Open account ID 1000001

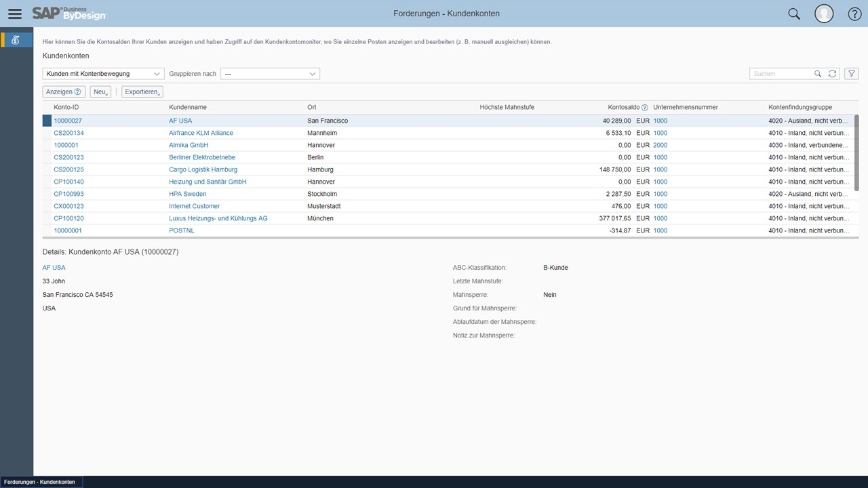[66, 145]
